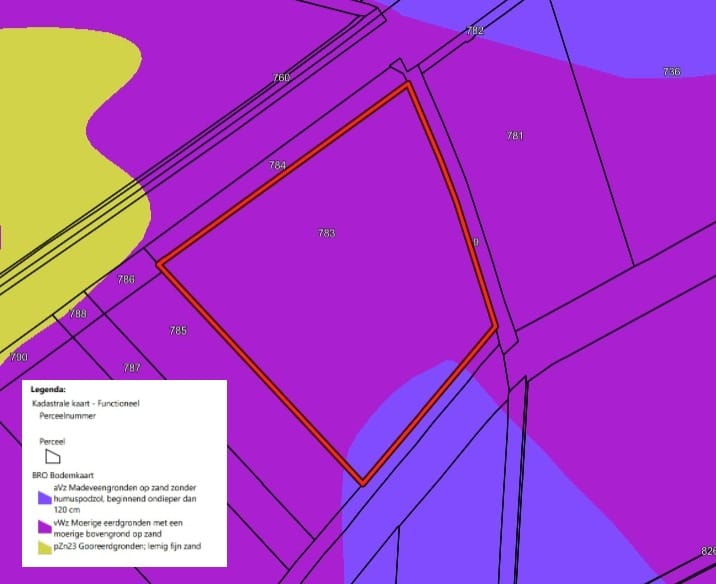The width and height of the screenshot is (716, 584).
Task: Click the BRO Bodemkaart legend entry
Action: [66, 475]
